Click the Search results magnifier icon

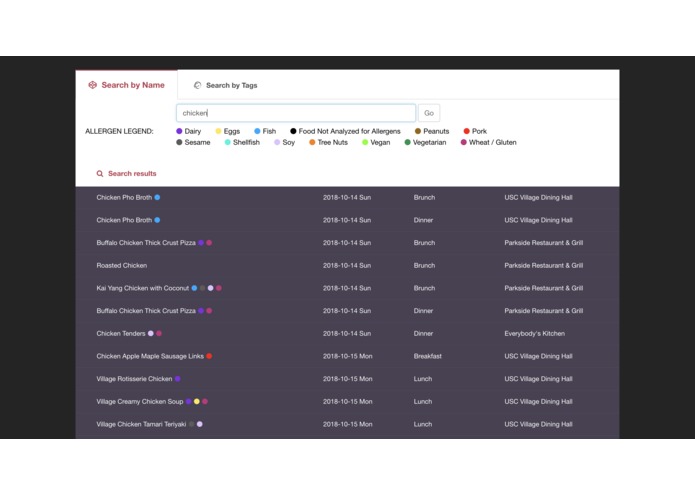point(100,174)
